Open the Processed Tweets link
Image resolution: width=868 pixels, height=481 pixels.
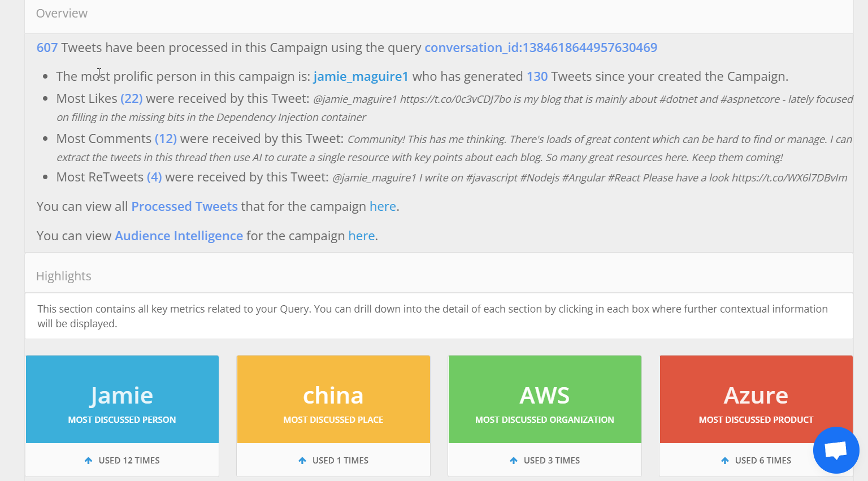[x=185, y=206]
